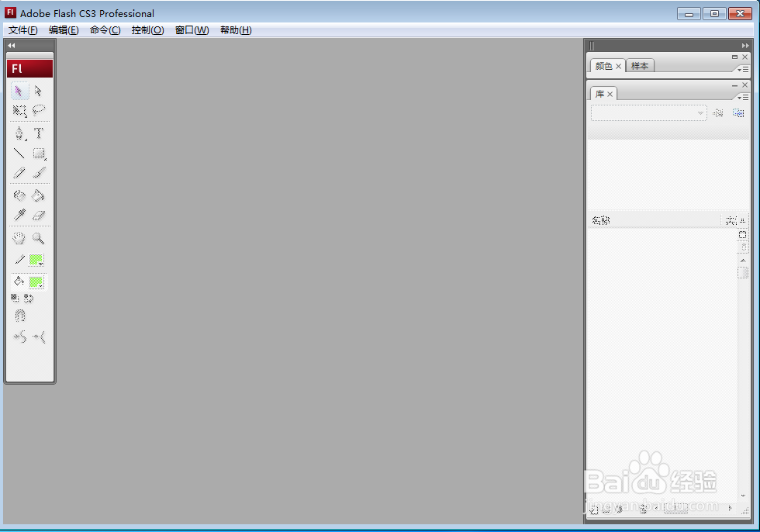
Task: Select the Zoom magnifier tool
Action: tap(38, 238)
